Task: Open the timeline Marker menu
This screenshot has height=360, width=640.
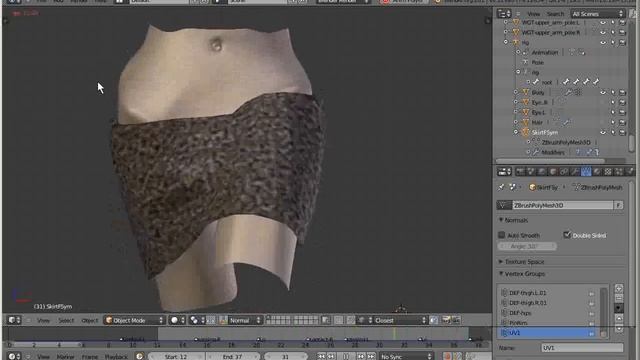Action: 65,357
